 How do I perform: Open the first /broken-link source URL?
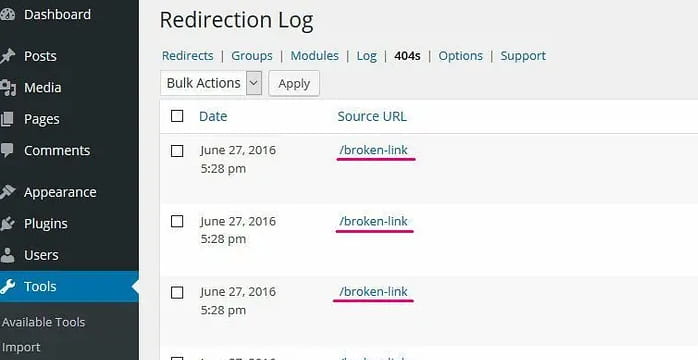[x=373, y=150]
